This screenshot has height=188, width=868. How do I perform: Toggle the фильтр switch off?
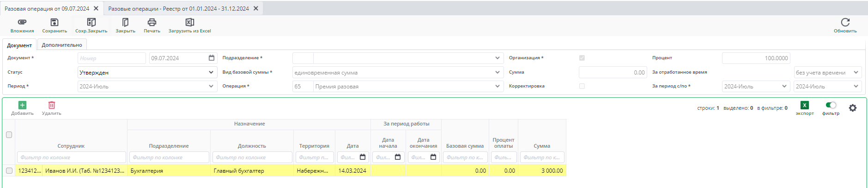(x=831, y=105)
